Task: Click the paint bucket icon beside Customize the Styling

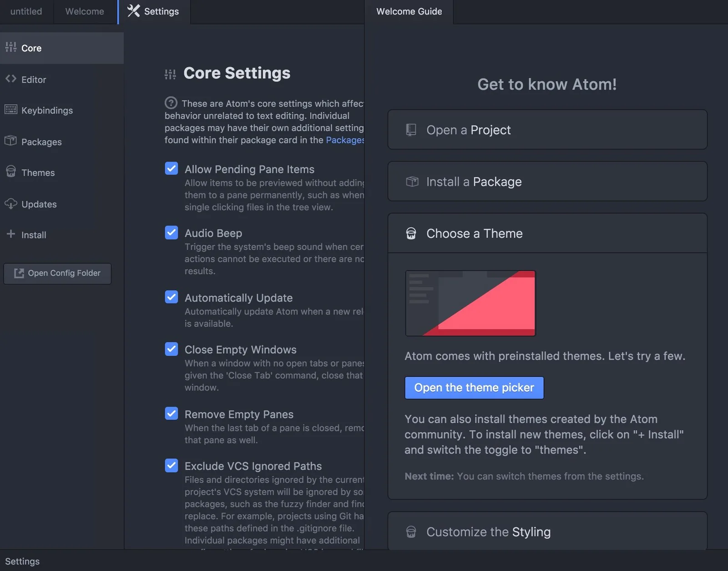Action: [411, 532]
